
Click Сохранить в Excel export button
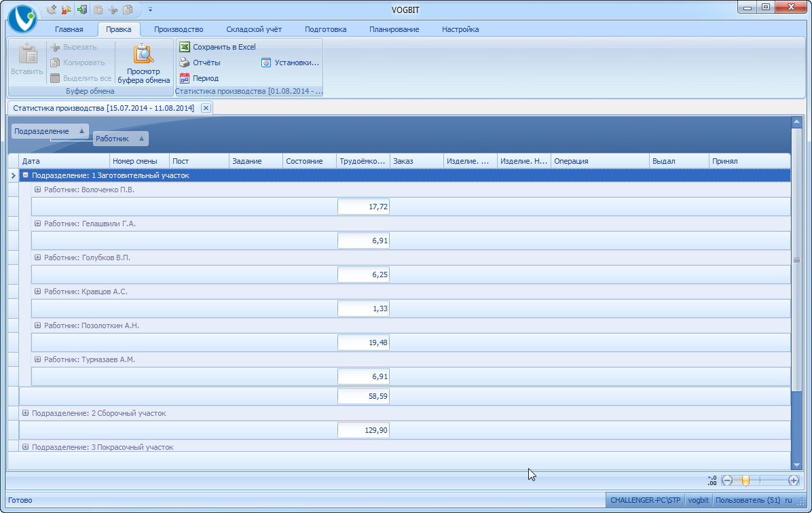click(217, 47)
